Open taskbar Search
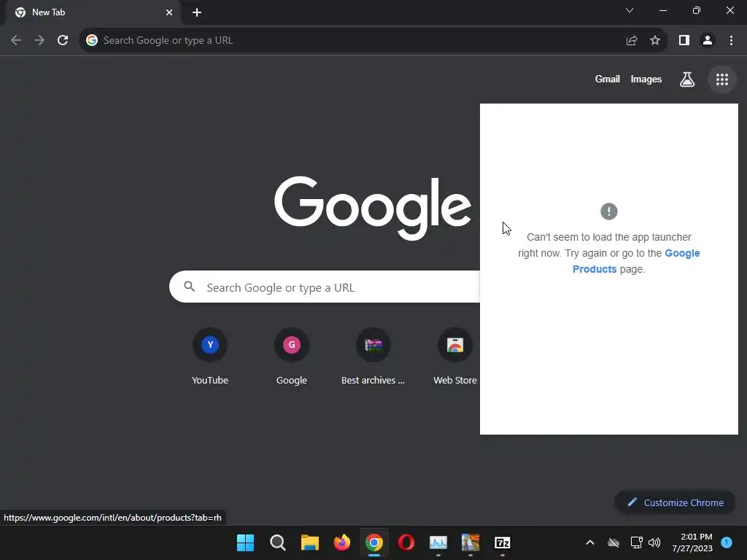 click(x=277, y=542)
